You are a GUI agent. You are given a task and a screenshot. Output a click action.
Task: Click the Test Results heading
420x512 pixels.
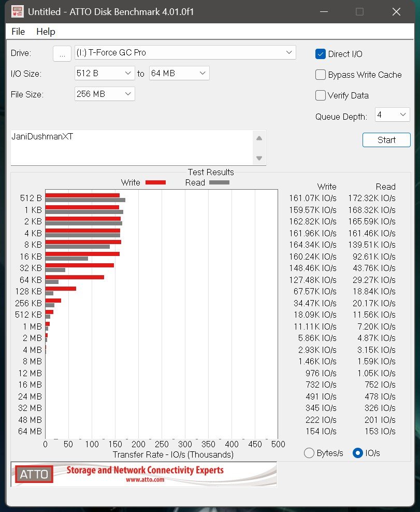pos(211,172)
